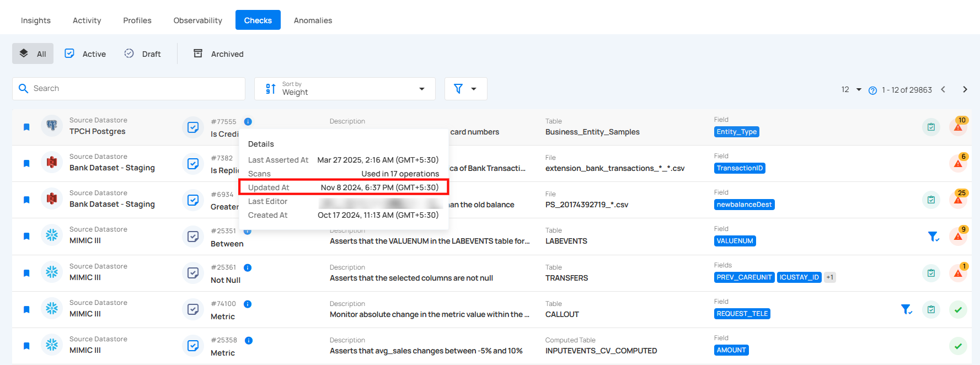Click the Entity_Type field tag
Viewport: 980px width, 365px height.
(x=737, y=132)
